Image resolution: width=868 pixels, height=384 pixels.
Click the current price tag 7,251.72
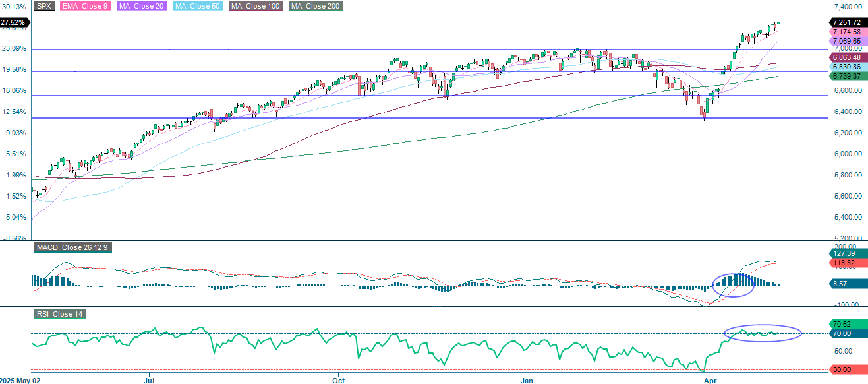click(847, 22)
